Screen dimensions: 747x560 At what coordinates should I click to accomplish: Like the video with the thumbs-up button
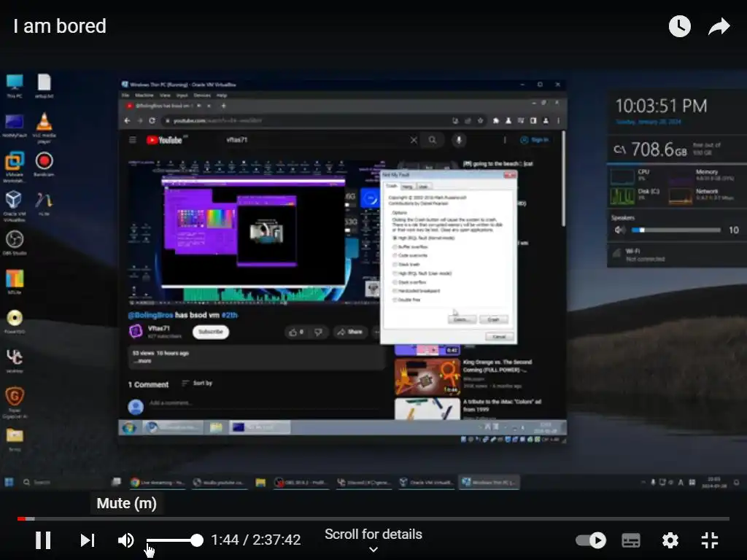(296, 332)
